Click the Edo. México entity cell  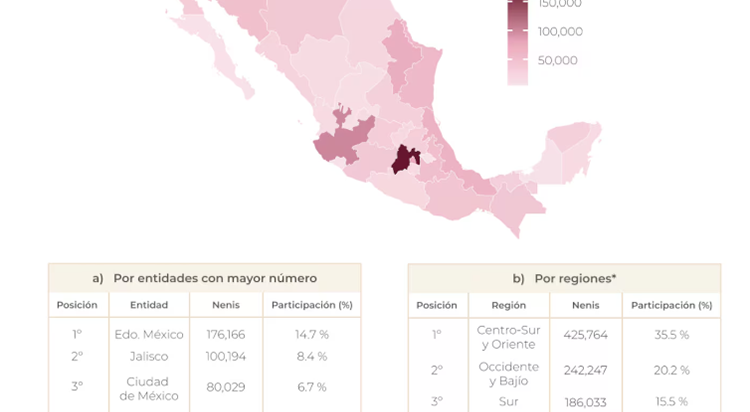coord(148,334)
